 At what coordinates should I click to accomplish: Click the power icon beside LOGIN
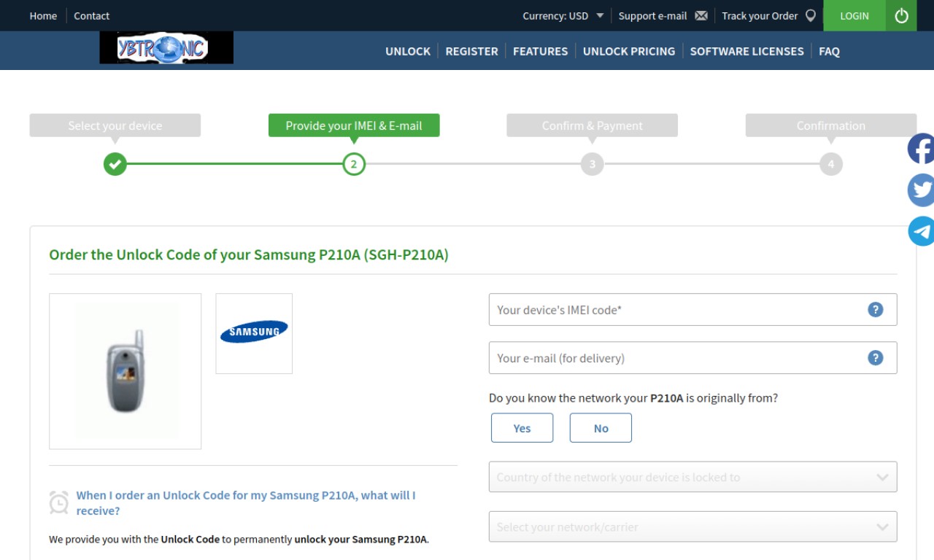pyautogui.click(x=901, y=15)
